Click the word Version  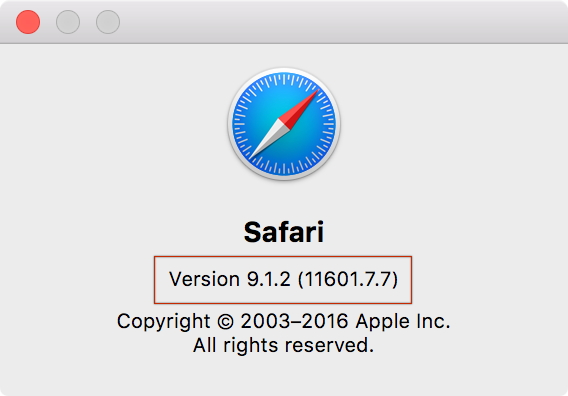(x=204, y=279)
